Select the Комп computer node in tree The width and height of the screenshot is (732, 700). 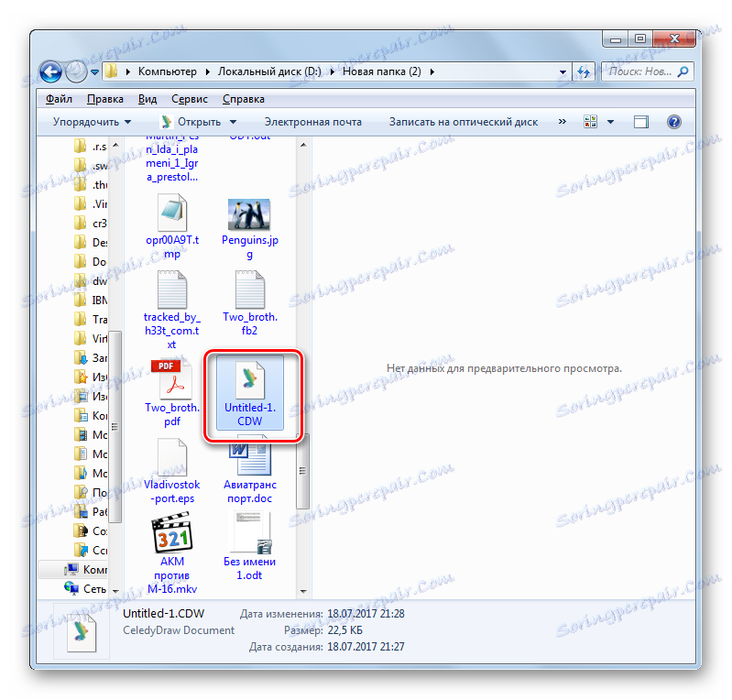point(85,569)
